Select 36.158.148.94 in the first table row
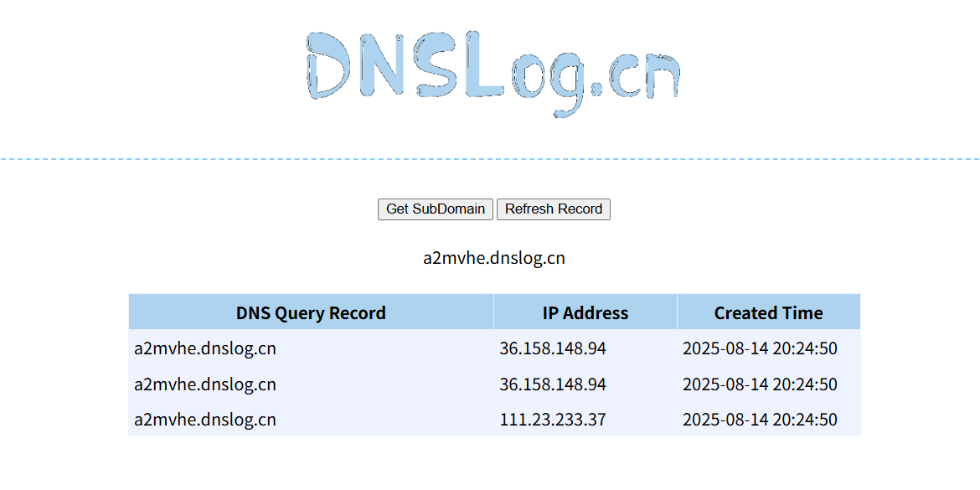 pyautogui.click(x=553, y=348)
